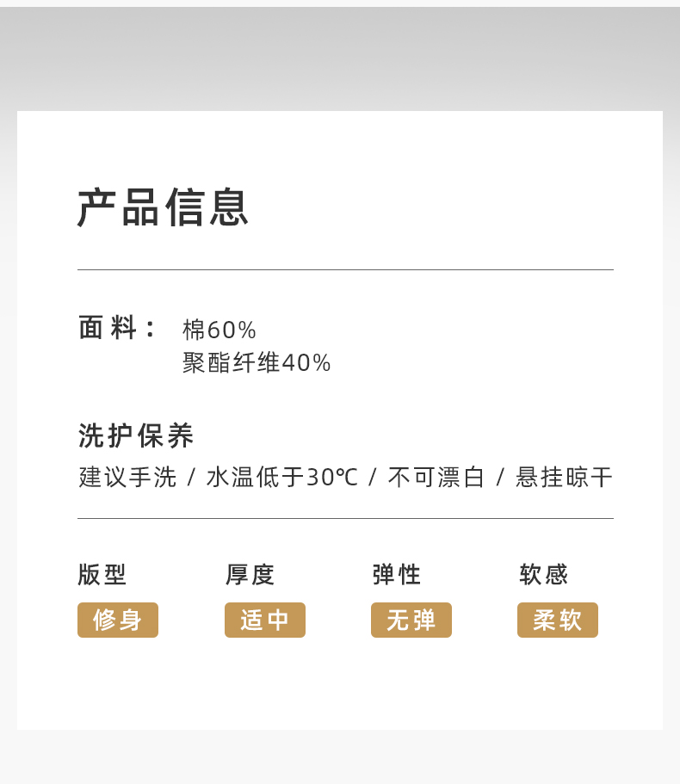Click the 适中 thickness badge
The width and height of the screenshot is (680, 784).
pos(264,620)
